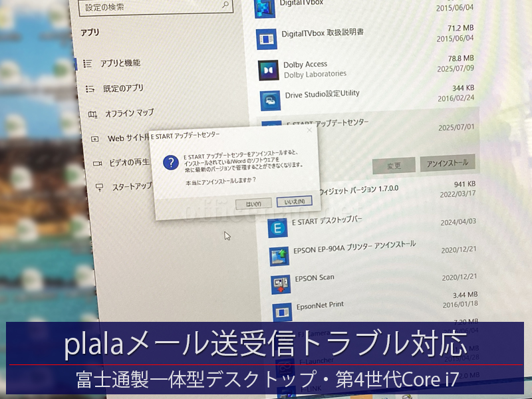Image resolution: width=532 pixels, height=399 pixels.
Task: Click the はい(Y) button in the dialog
Action: pyautogui.click(x=253, y=203)
